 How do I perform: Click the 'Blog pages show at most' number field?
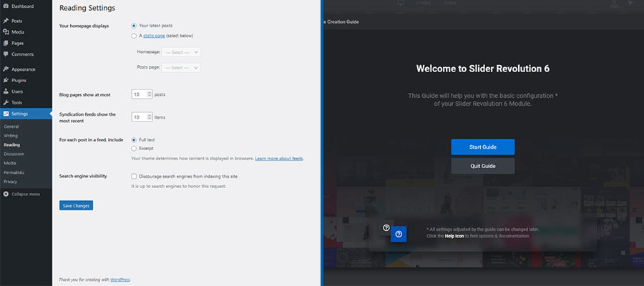(x=139, y=94)
